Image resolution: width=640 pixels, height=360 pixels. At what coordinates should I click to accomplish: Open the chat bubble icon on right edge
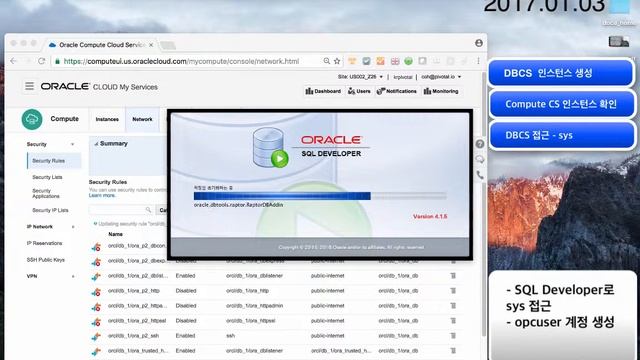tap(480, 159)
